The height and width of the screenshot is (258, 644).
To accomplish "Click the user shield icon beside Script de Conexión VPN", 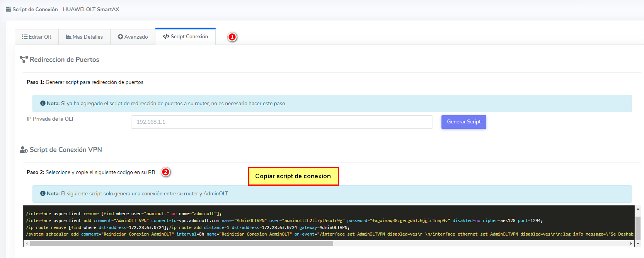I will tap(24, 150).
